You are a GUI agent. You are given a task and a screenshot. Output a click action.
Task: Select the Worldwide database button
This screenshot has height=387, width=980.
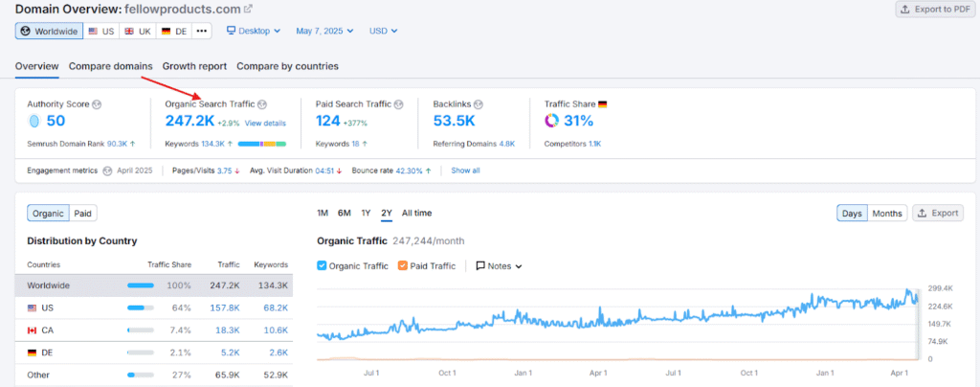point(50,32)
